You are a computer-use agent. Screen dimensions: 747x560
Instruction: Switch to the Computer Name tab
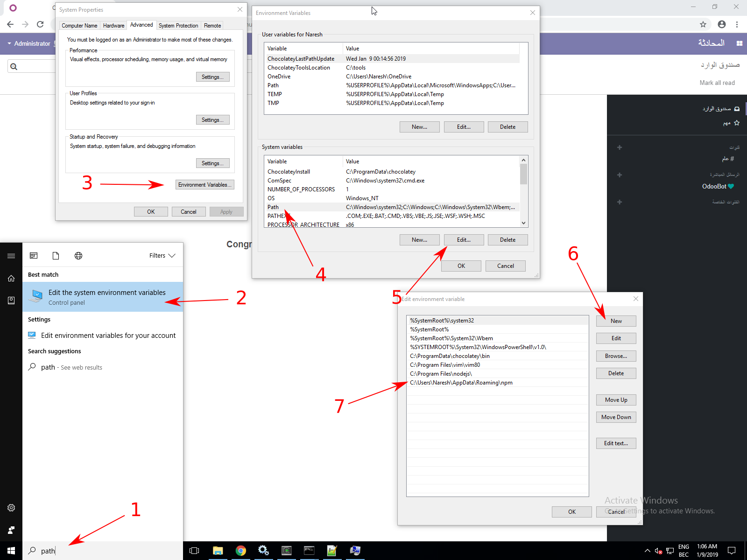point(79,26)
